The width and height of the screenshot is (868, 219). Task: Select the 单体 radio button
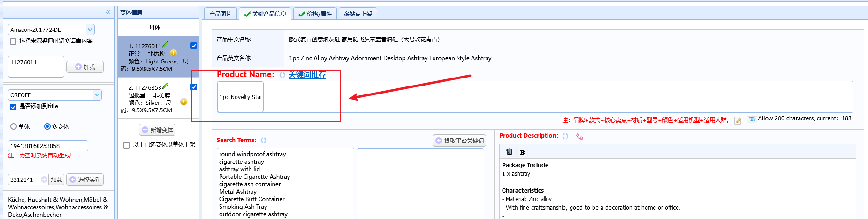point(14,126)
